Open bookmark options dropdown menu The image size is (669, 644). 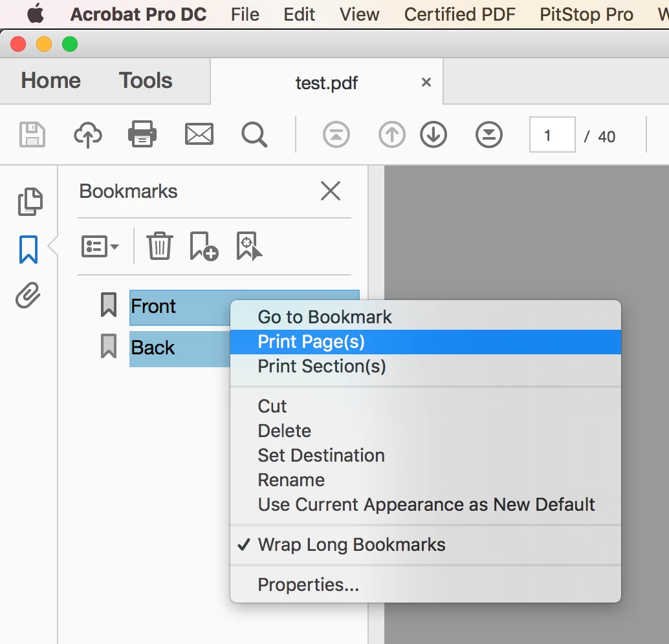[x=100, y=246]
